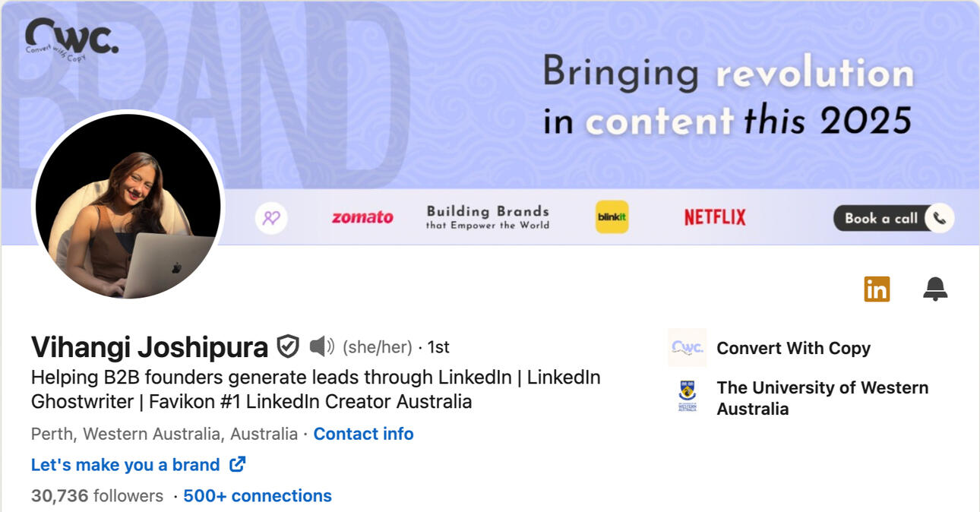Image resolution: width=980 pixels, height=512 pixels.
Task: Play the name pronunciation speaker icon
Action: [x=321, y=346]
